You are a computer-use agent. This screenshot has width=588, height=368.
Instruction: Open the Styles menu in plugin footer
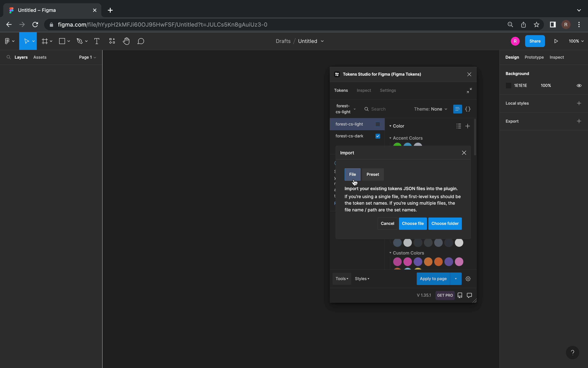[x=362, y=279]
